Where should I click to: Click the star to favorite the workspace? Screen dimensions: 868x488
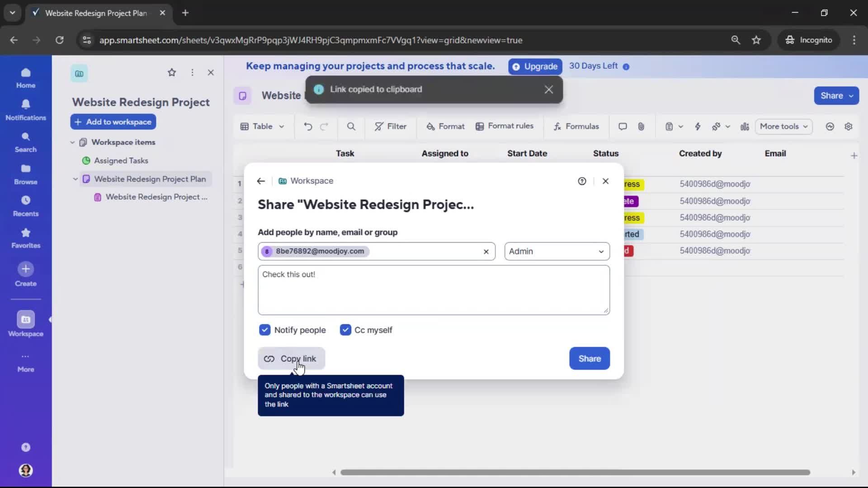click(x=172, y=73)
